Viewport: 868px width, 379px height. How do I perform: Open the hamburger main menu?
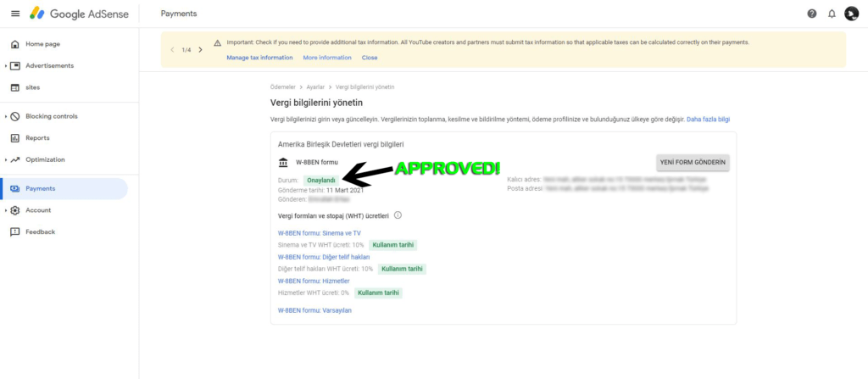15,14
